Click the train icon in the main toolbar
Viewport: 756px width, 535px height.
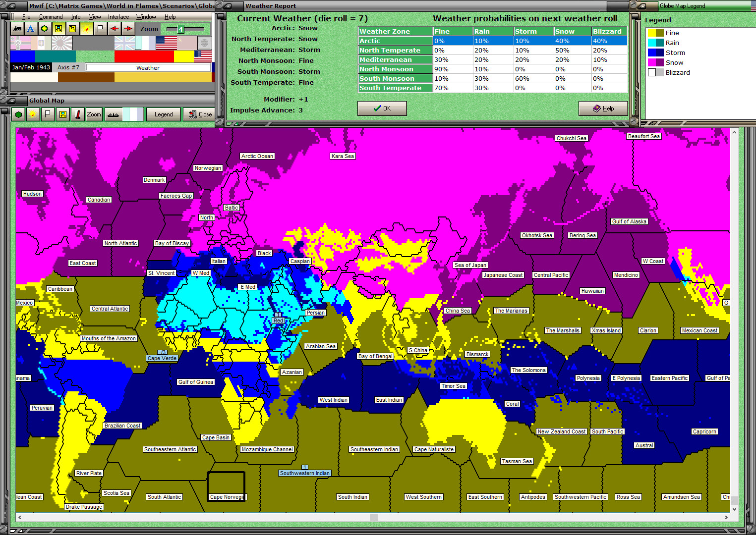tap(17, 29)
